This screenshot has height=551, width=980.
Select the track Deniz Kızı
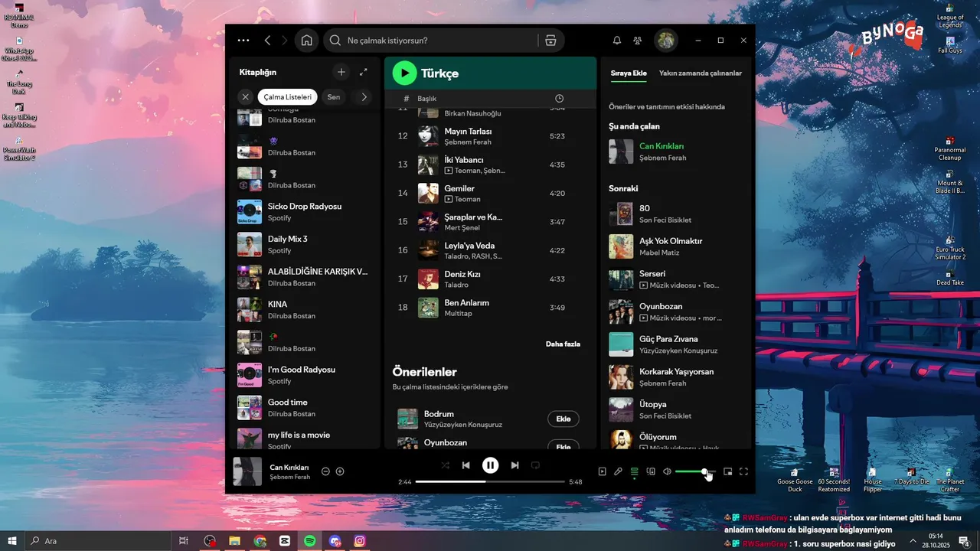(490, 279)
